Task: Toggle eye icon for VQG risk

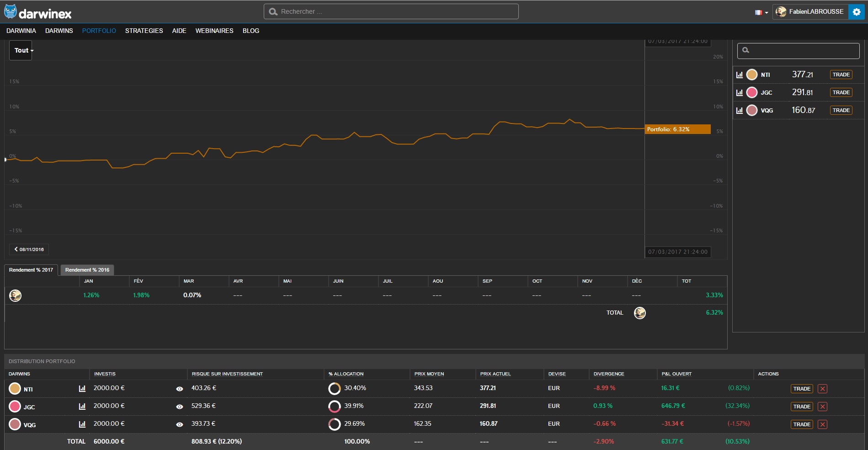Action: (x=180, y=424)
